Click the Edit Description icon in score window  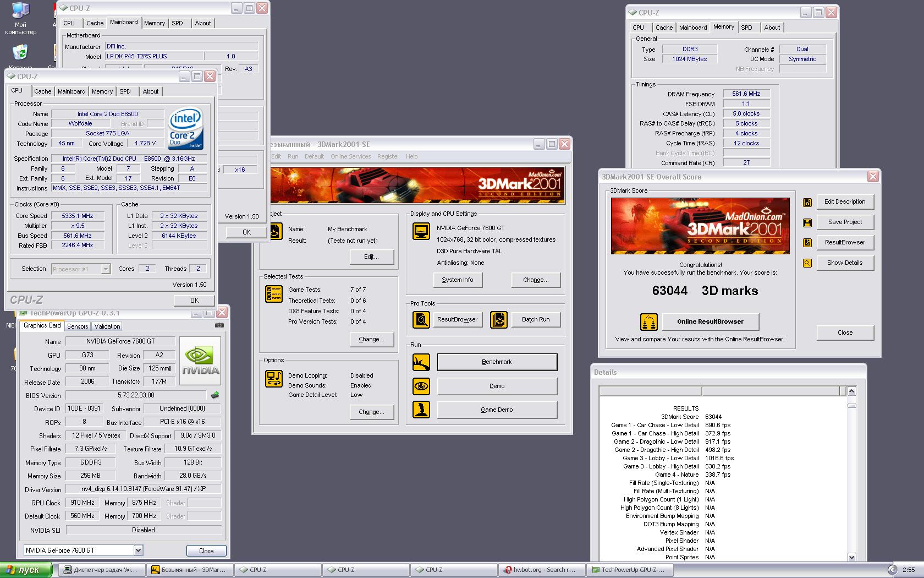[x=807, y=202]
